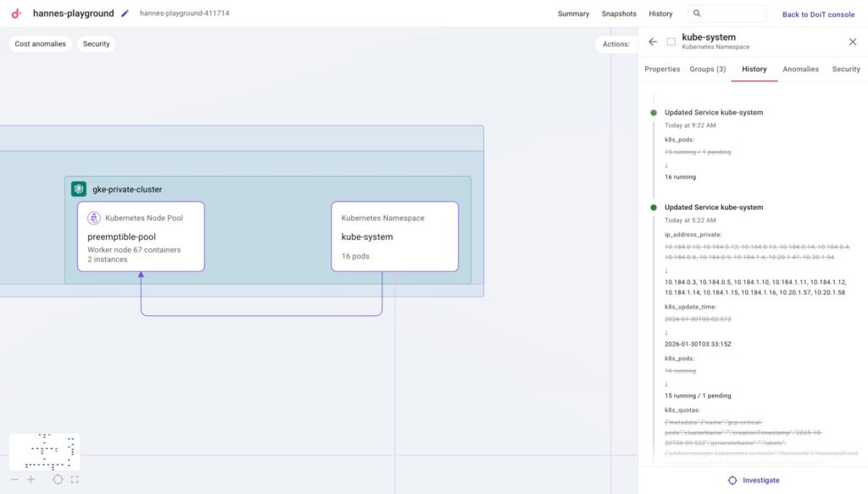
Task: Zoom out with the minus icon
Action: 14,480
